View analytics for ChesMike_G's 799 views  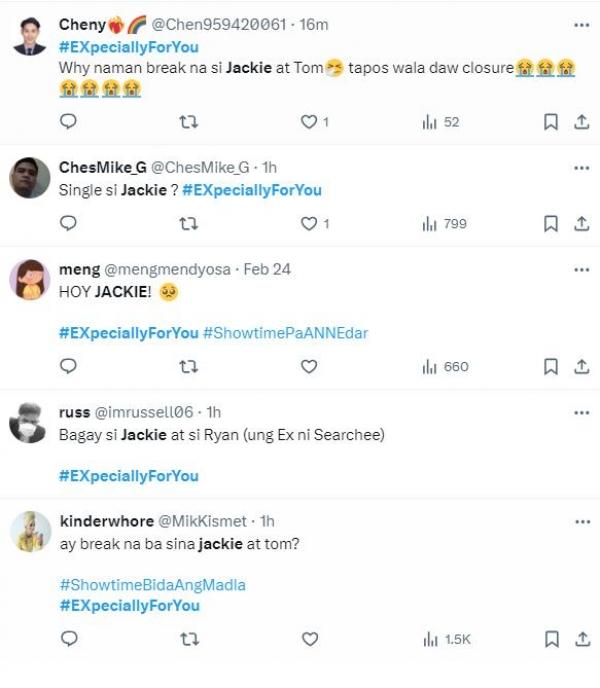pyautogui.click(x=444, y=224)
